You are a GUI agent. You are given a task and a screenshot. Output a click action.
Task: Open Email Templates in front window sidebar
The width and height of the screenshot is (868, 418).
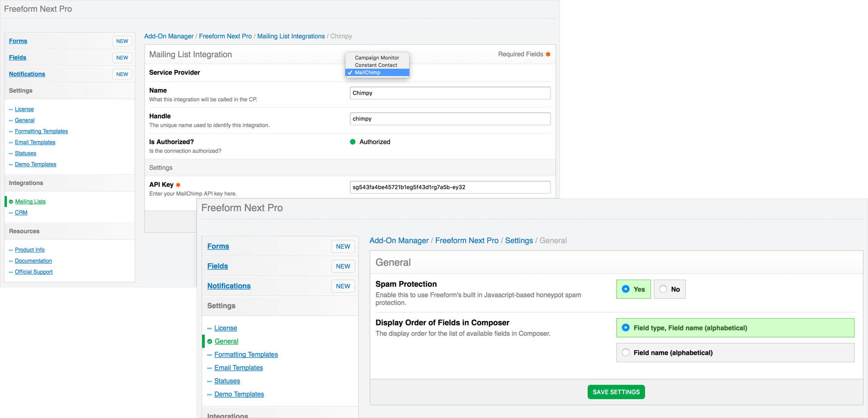pos(239,368)
